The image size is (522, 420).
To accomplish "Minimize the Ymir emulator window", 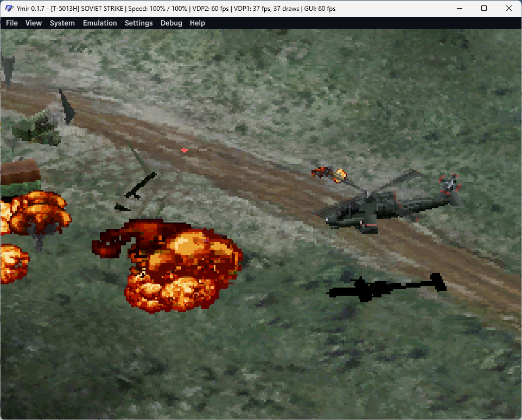I will pyautogui.click(x=460, y=8).
